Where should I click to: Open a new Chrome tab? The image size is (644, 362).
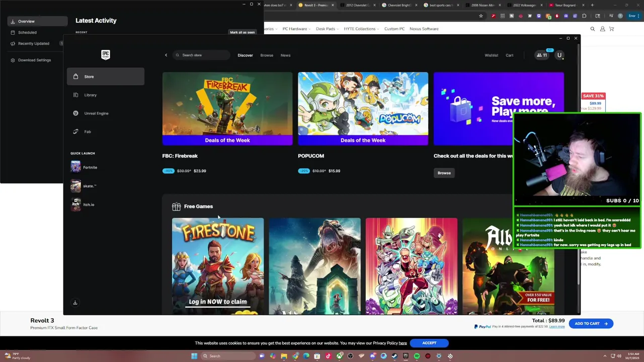(x=592, y=5)
